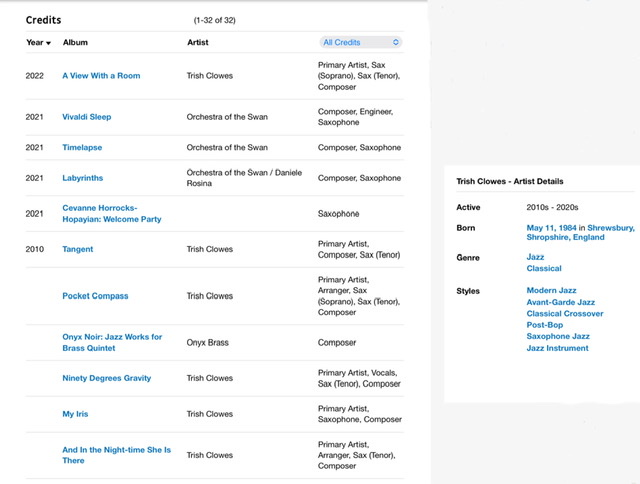This screenshot has height=484, width=640.
Task: Click Orchestra of the Swan in Timelapse row
Action: tap(227, 148)
